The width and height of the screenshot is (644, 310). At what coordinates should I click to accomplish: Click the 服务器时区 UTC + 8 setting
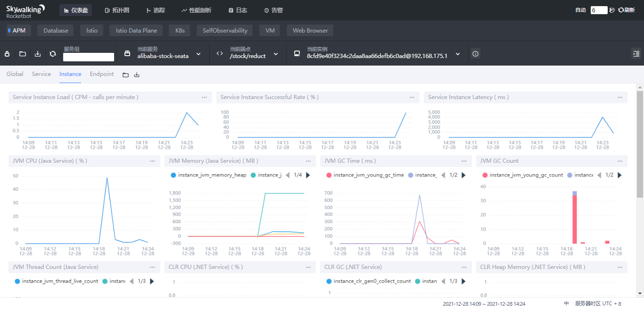point(598,304)
